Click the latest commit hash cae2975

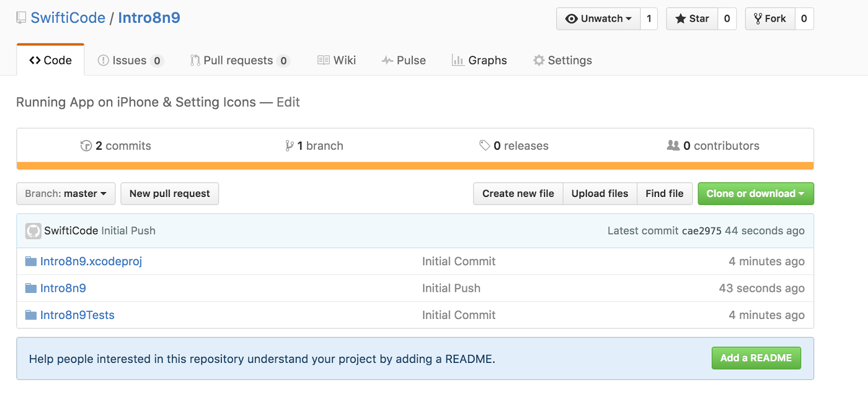[701, 231]
